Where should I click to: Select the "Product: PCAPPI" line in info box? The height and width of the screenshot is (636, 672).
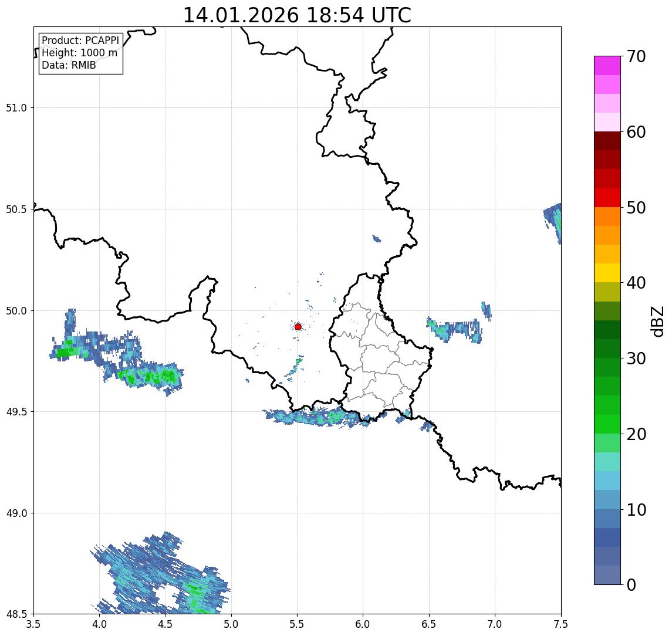80,40
